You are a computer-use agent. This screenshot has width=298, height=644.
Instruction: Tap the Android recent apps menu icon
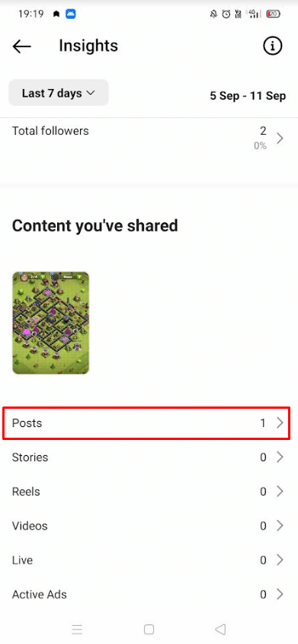click(77, 630)
